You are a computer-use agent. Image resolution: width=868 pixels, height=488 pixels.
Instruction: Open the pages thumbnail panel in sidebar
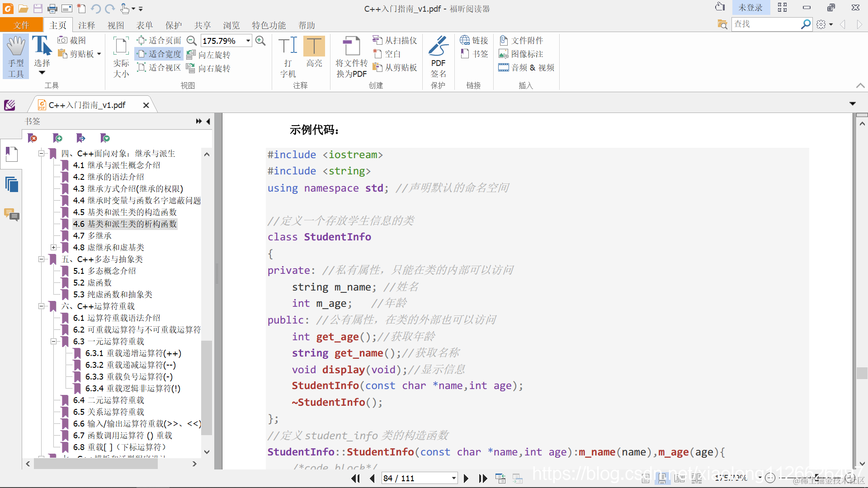(x=11, y=184)
